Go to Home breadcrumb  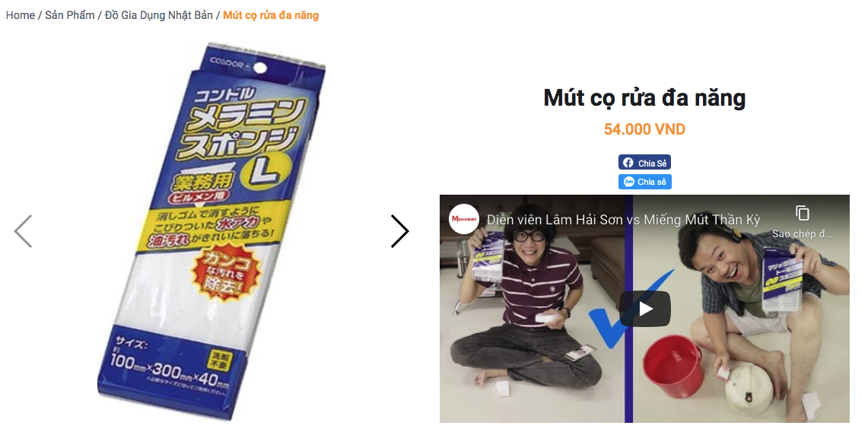pyautogui.click(x=20, y=15)
